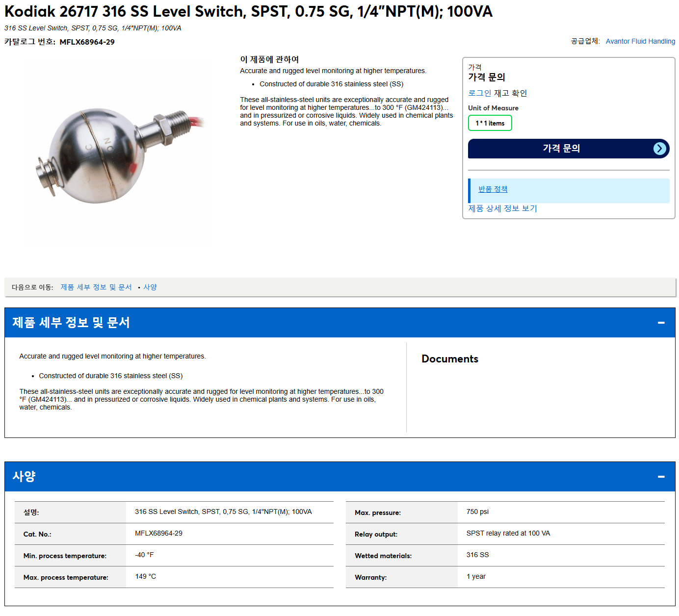Viewport: 679px width, 616px height.
Task: Click the '316 SS' wetted materials value
Action: 477,555
